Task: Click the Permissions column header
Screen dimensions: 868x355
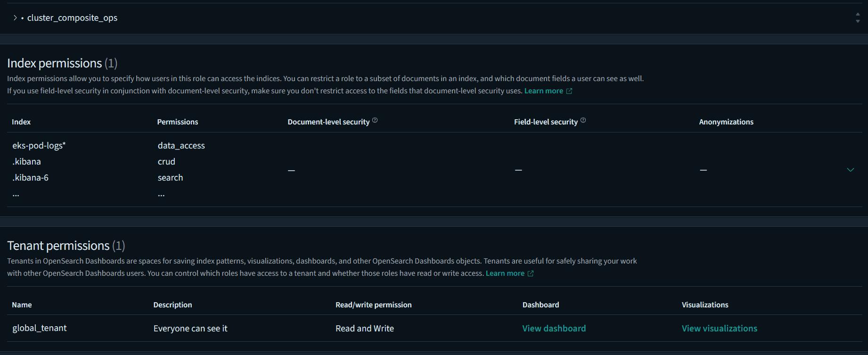Action: pyautogui.click(x=177, y=122)
